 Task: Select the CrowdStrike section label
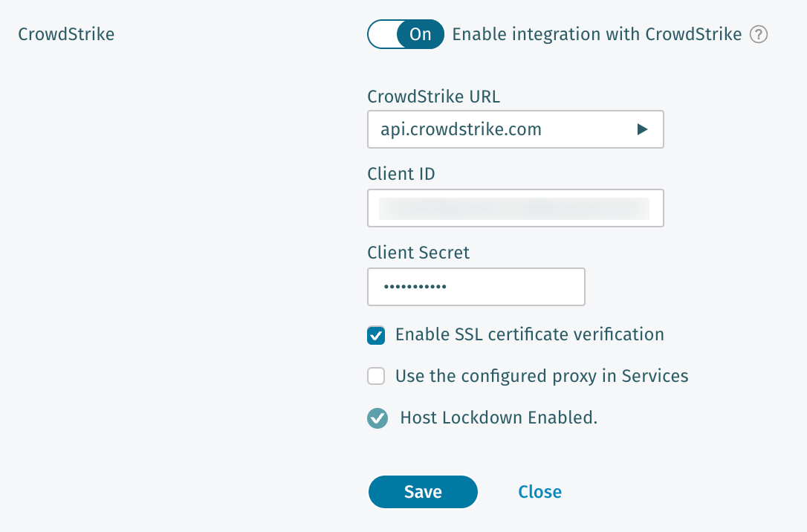65,34
